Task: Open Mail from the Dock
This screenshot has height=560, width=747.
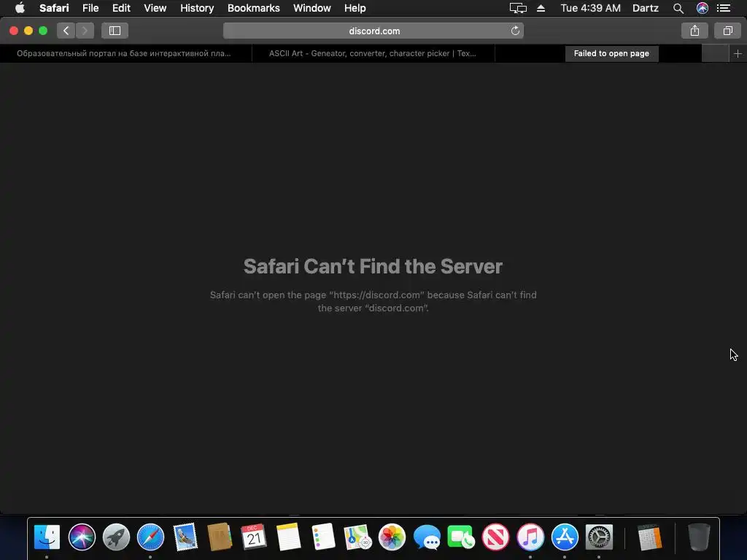Action: coord(185,537)
